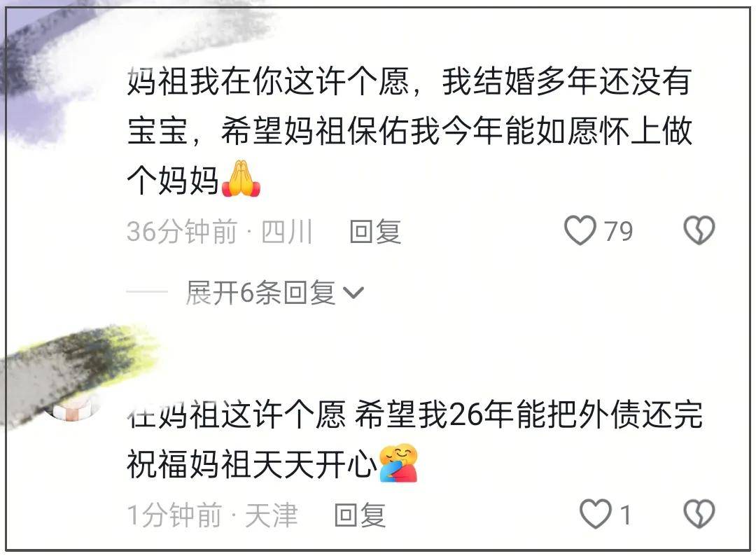The width and height of the screenshot is (756, 556).
Task: Like the comment with 79 likes
Action: click(x=580, y=230)
